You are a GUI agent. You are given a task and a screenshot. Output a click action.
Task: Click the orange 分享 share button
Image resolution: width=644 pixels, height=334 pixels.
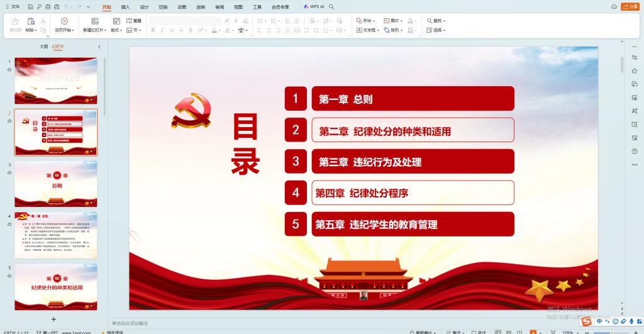click(630, 6)
